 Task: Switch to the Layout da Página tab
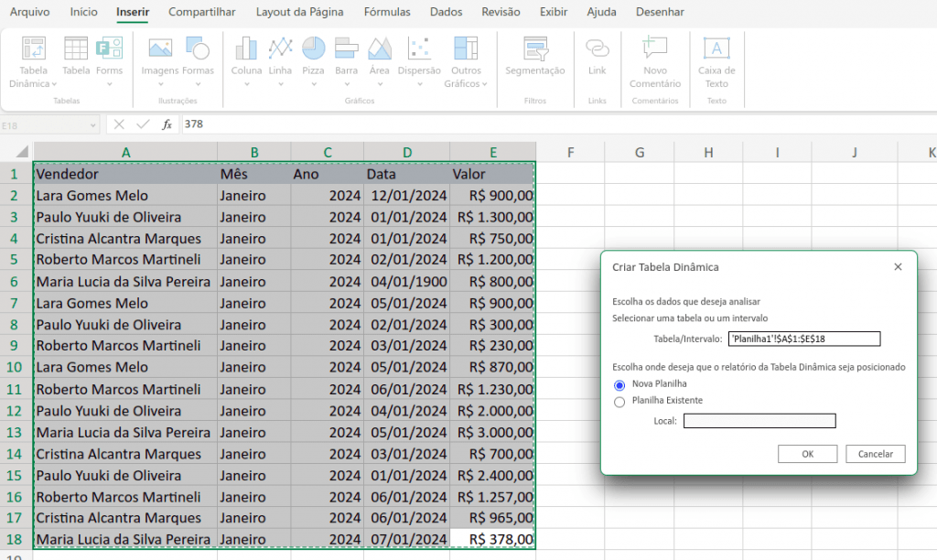point(299,12)
